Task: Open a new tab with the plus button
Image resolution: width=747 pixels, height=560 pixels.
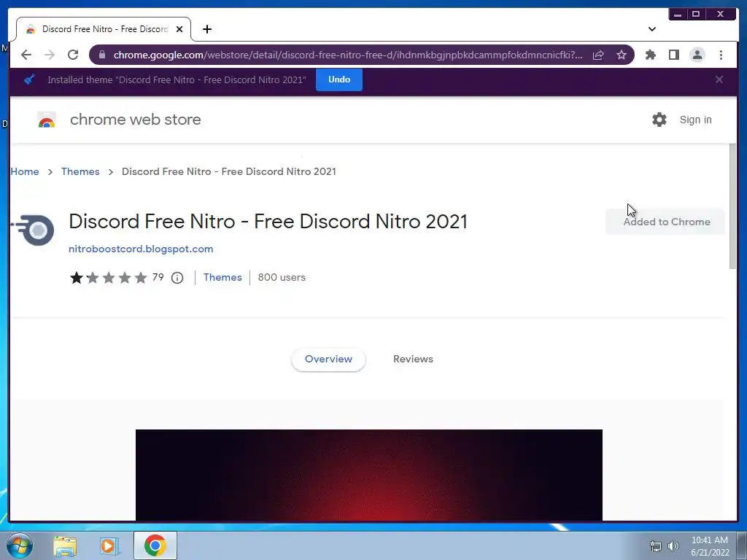Action: [x=206, y=29]
